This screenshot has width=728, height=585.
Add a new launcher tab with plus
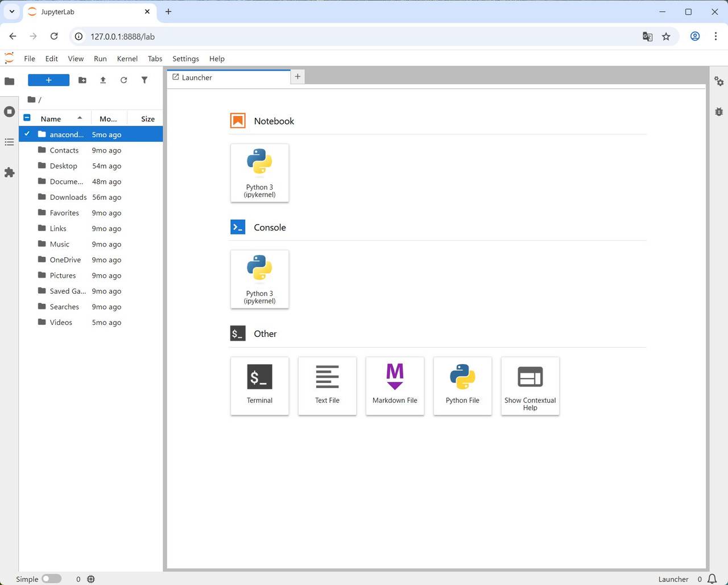tap(297, 76)
